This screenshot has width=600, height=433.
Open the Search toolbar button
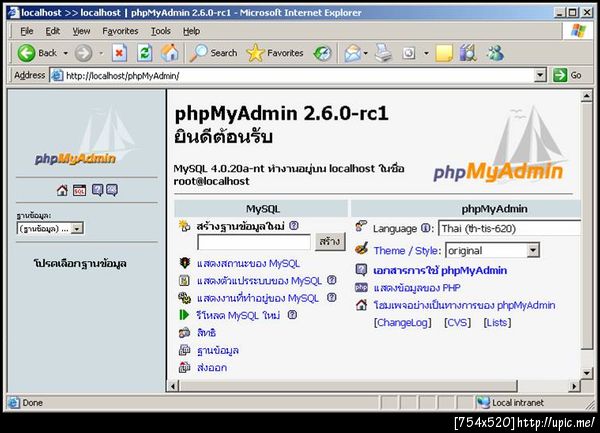(x=214, y=53)
